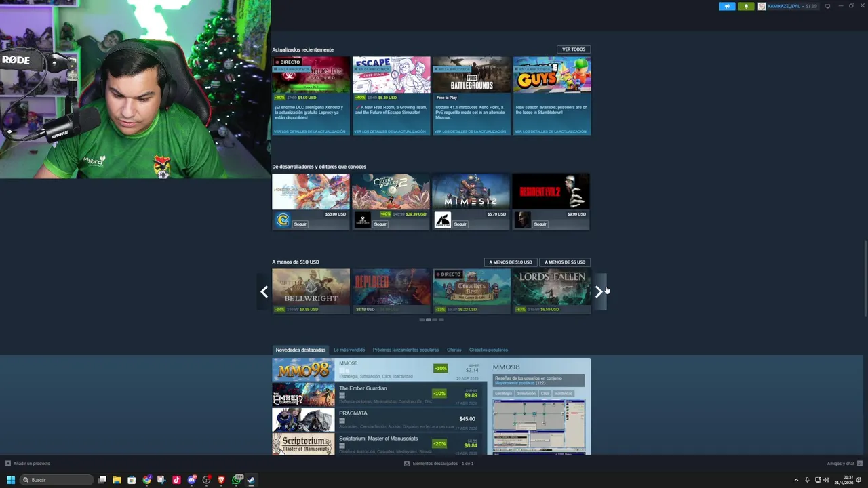Open the Monster Hunter Stories game capsule

pyautogui.click(x=311, y=192)
